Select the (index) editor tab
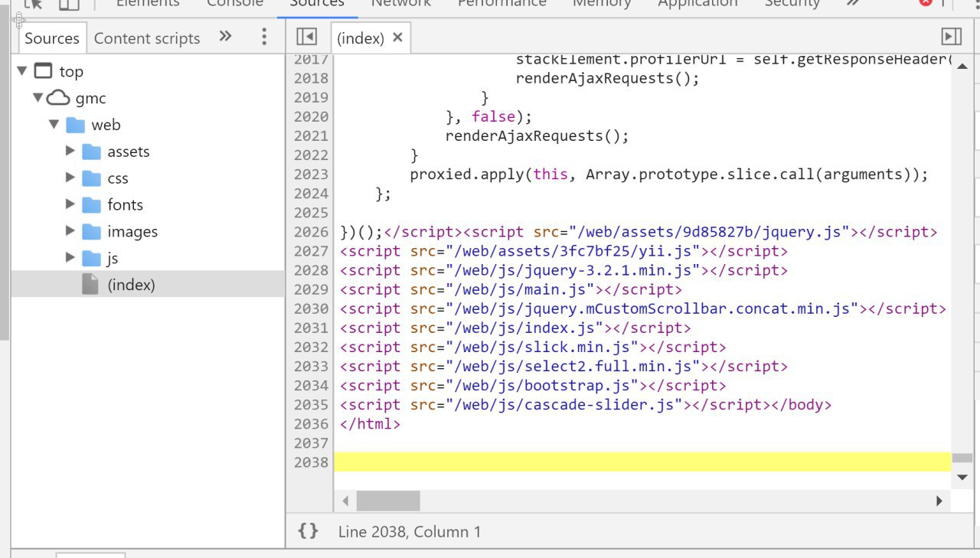980x558 pixels. tap(361, 38)
